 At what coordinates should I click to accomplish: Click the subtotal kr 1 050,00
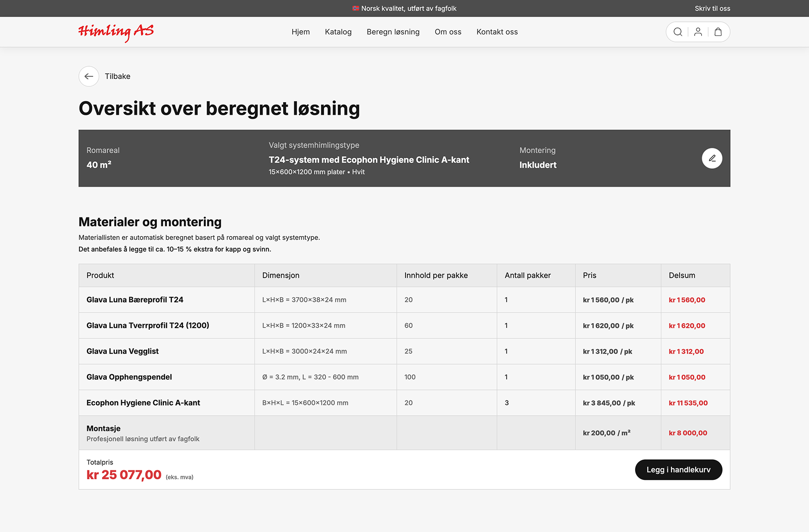(687, 377)
